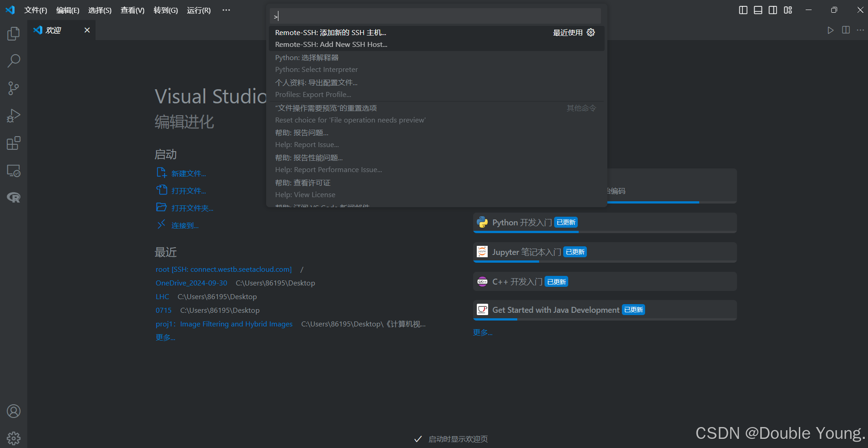Open the Manage gear in activity bar
This screenshot has height=448, width=868.
coord(14,438)
